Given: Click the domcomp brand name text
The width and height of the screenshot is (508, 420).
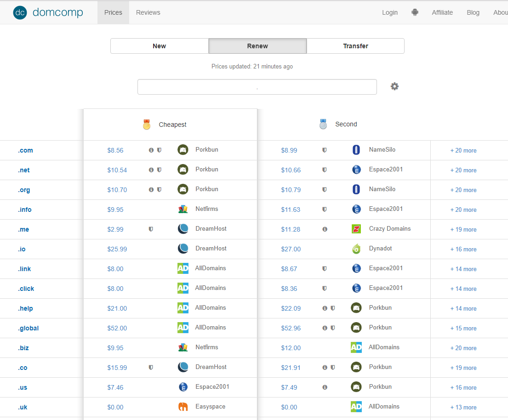Looking at the screenshot, I should tap(57, 12).
